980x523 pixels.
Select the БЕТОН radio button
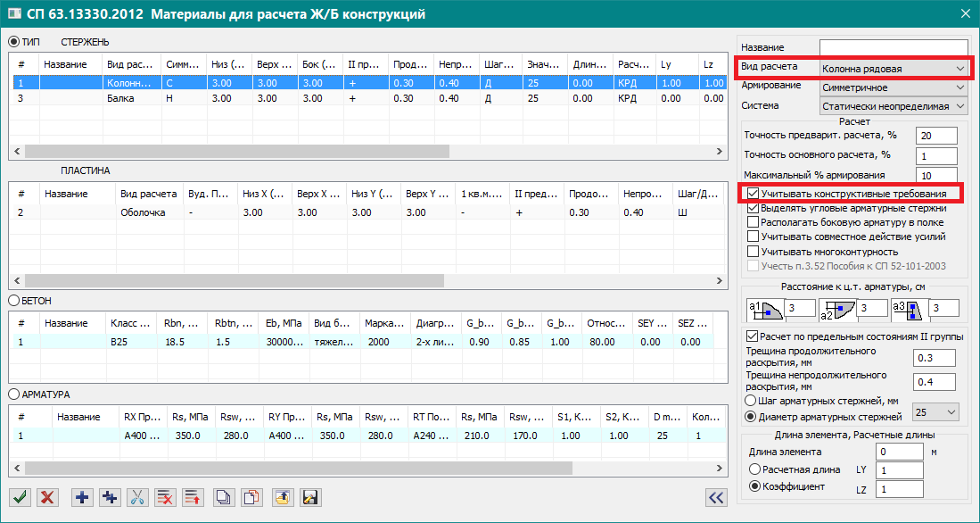(14, 301)
